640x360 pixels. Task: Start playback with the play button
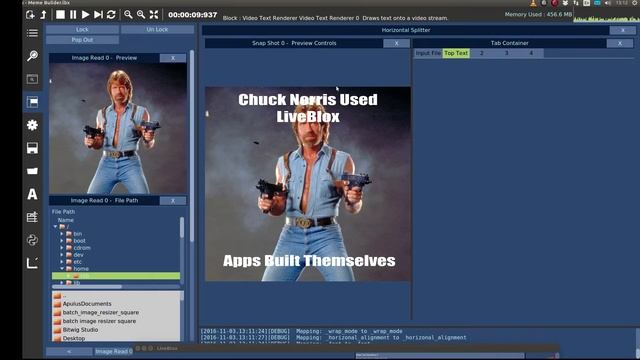85,15
